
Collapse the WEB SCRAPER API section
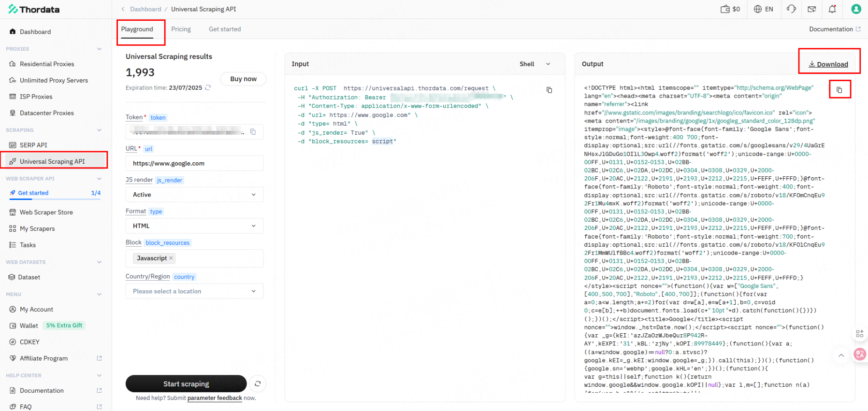(99, 179)
